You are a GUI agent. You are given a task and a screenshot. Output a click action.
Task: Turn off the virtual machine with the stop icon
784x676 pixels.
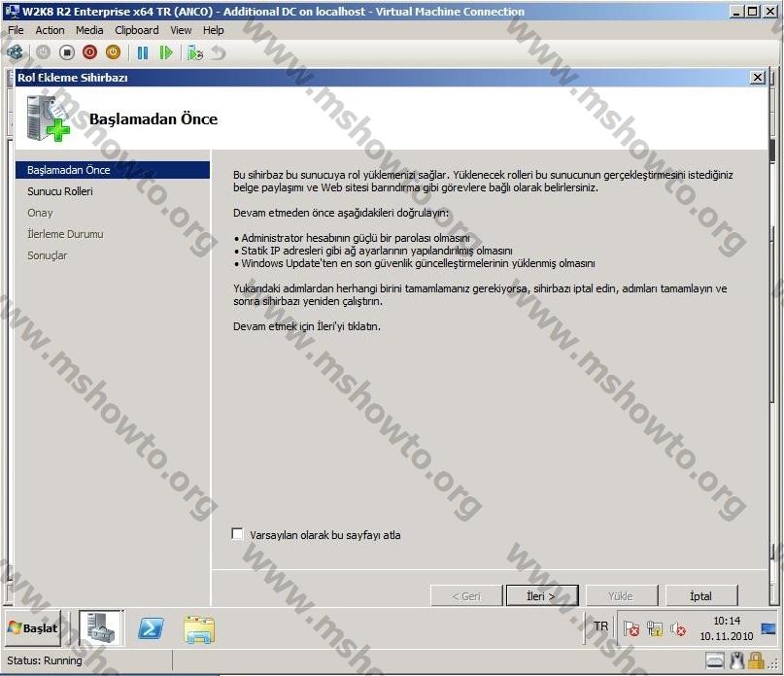(x=66, y=52)
